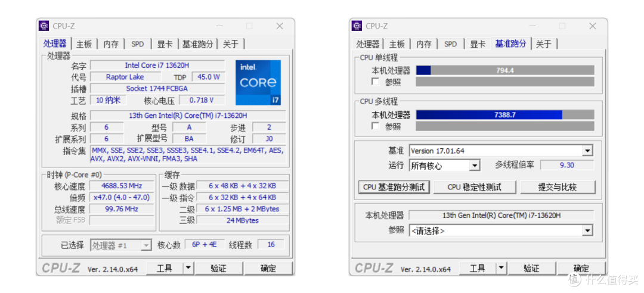Click the 核心电压 value 0.718 V
The width and height of the screenshot is (644, 293).
[202, 100]
